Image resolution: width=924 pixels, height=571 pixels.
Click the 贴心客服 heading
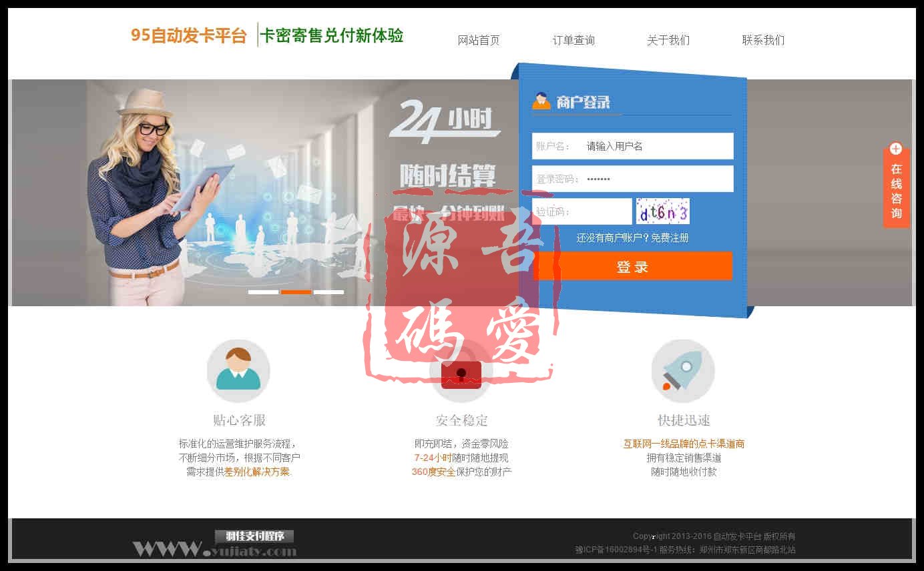tap(239, 420)
